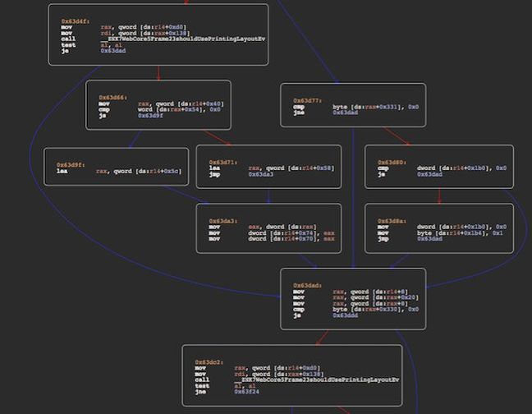Select 'cmp byte [ds:rax+0x331], 0x0' line
The width and height of the screenshot is (532, 414).
[x=356, y=107]
